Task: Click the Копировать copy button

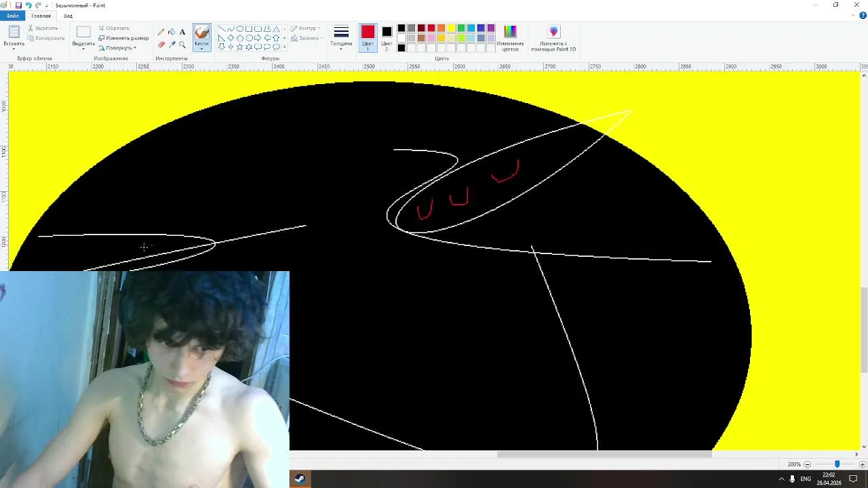Action: point(46,38)
